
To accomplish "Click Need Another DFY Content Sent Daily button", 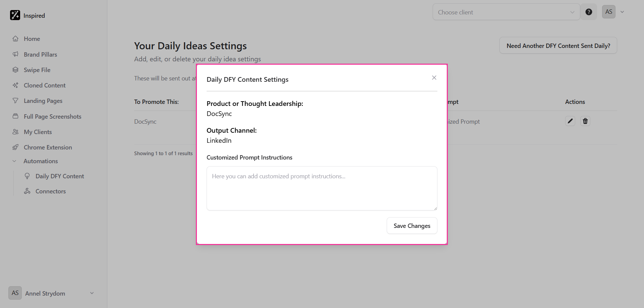I will tap(558, 46).
